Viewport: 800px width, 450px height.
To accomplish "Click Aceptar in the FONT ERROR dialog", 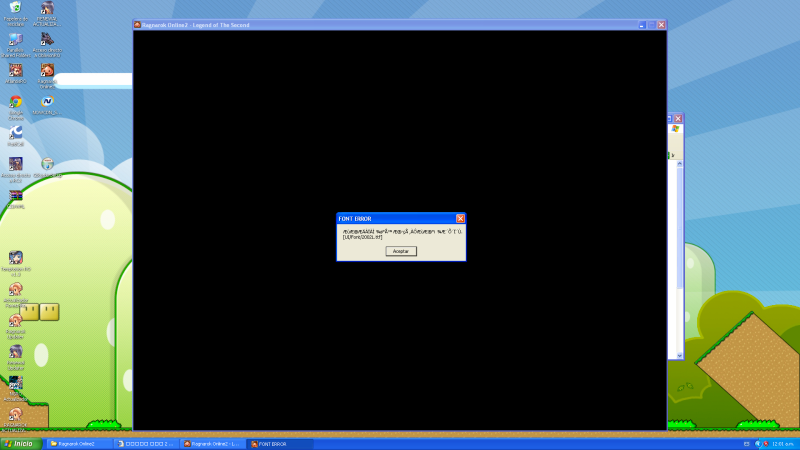I will 401,251.
